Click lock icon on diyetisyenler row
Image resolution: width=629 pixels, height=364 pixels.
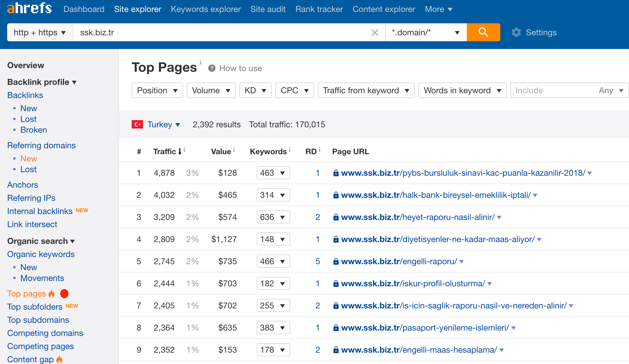click(336, 239)
